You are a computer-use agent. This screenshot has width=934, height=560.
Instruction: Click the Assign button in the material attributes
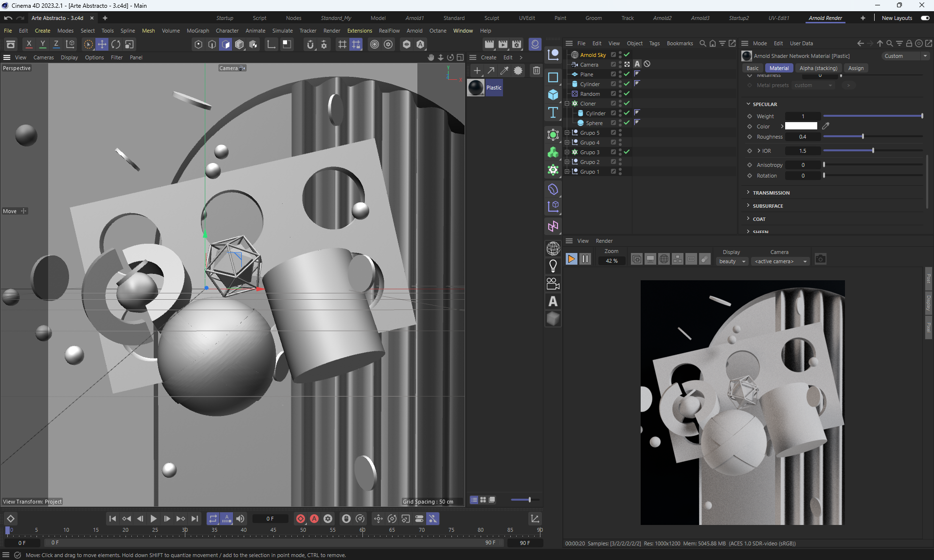click(x=856, y=68)
